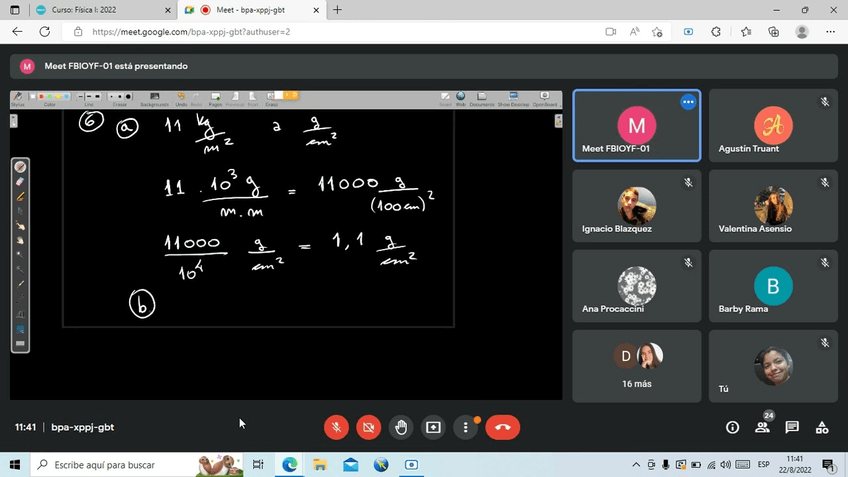Image resolution: width=848 pixels, height=477 pixels.
Task: Click Undo in the whiteboard toolbar
Action: pos(181,99)
